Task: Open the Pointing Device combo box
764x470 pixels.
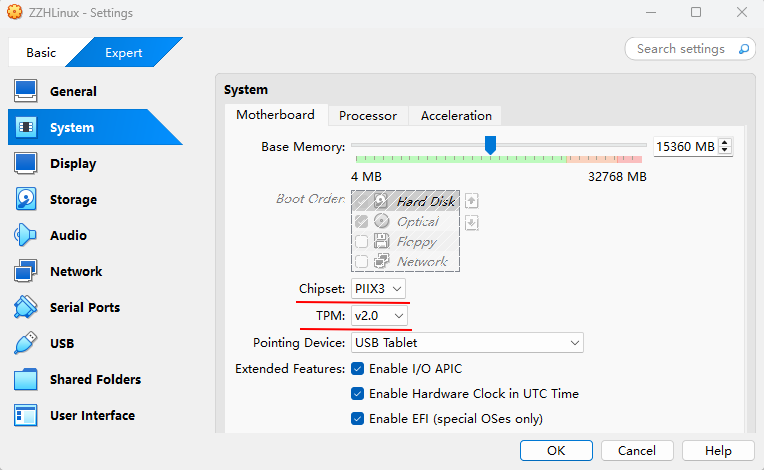Action: pos(467,343)
